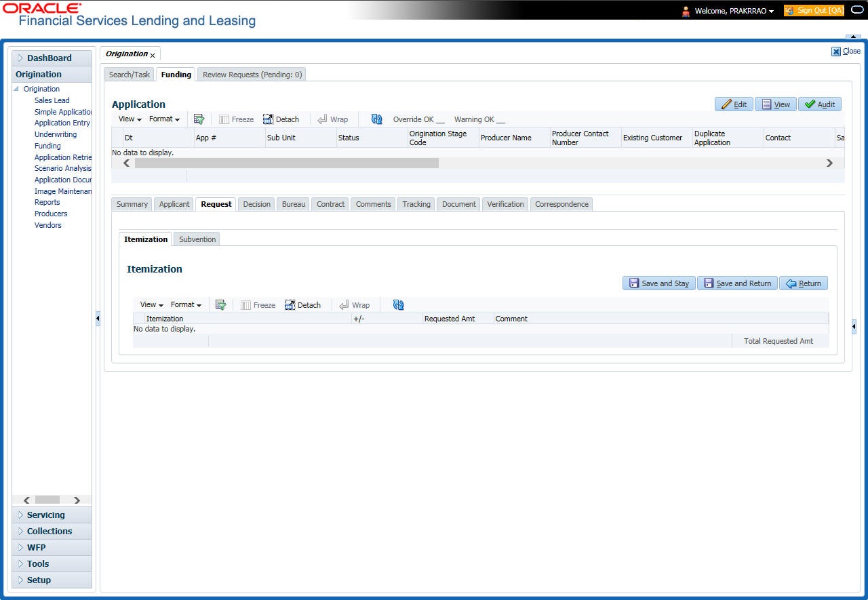Click the Refresh icon in Itemization toolbar
The image size is (868, 600).
[399, 305]
